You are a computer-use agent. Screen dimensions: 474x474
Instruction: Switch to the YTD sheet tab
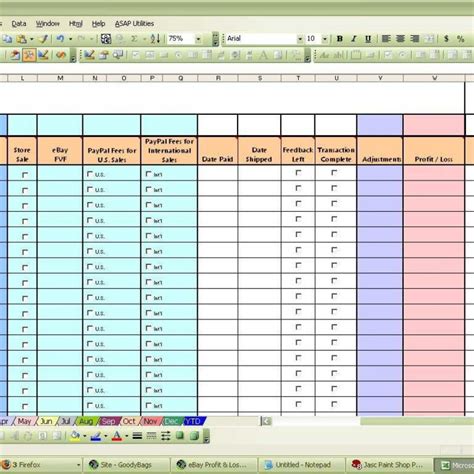pyautogui.click(x=193, y=421)
